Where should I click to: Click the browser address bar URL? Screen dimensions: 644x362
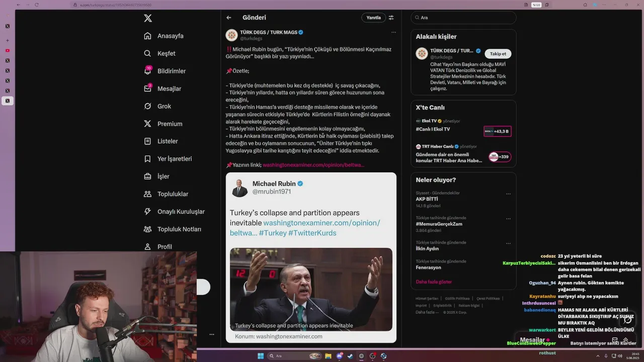tap(116, 5)
